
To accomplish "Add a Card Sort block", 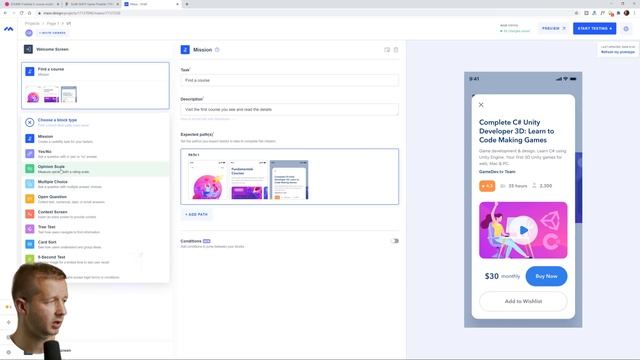I will tap(95, 244).
